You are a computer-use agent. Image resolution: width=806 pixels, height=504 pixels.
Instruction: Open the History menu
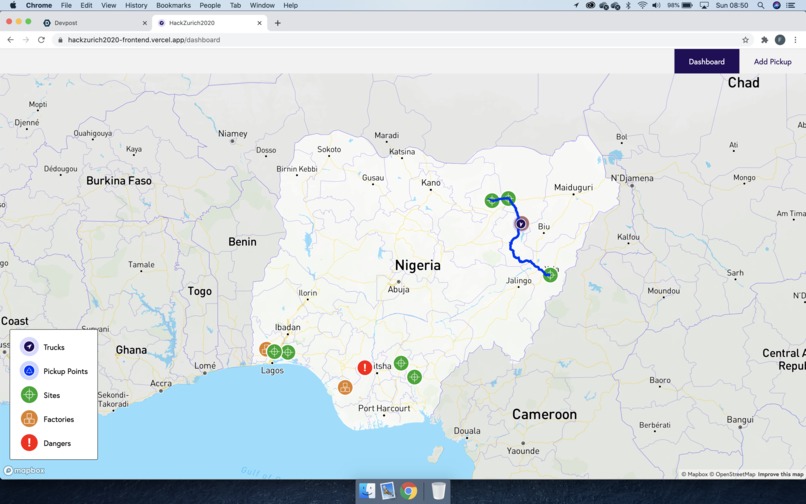pos(136,5)
